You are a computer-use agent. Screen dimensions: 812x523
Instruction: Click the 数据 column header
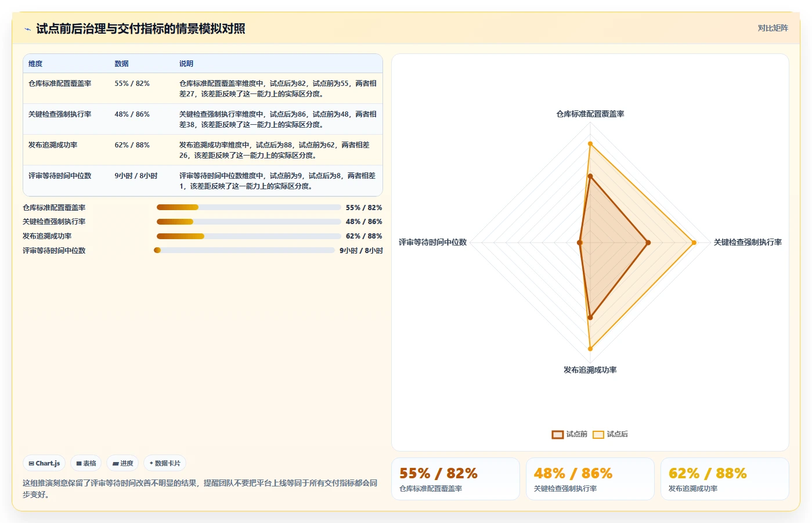coord(121,64)
